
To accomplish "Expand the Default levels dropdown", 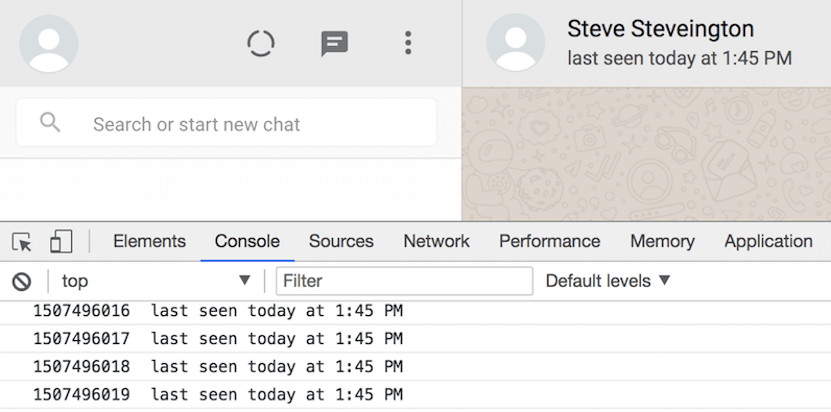I will 608,281.
